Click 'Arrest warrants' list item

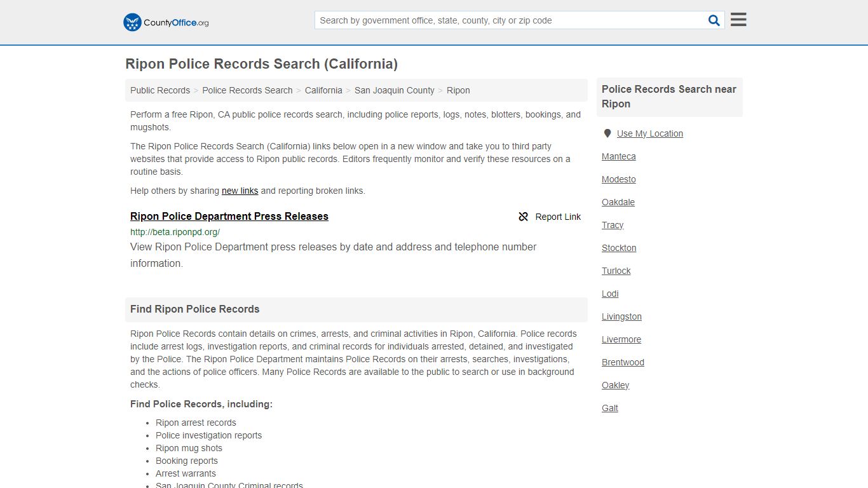[186, 473]
